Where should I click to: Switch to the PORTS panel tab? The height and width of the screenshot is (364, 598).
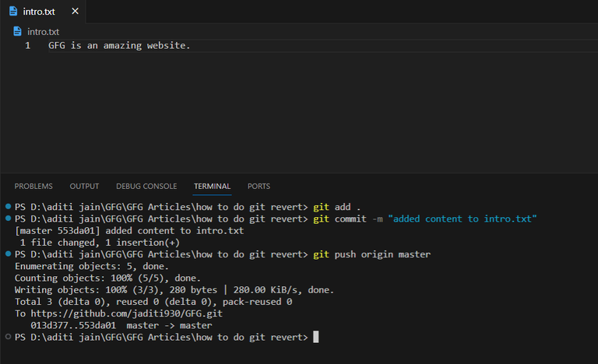click(x=259, y=186)
